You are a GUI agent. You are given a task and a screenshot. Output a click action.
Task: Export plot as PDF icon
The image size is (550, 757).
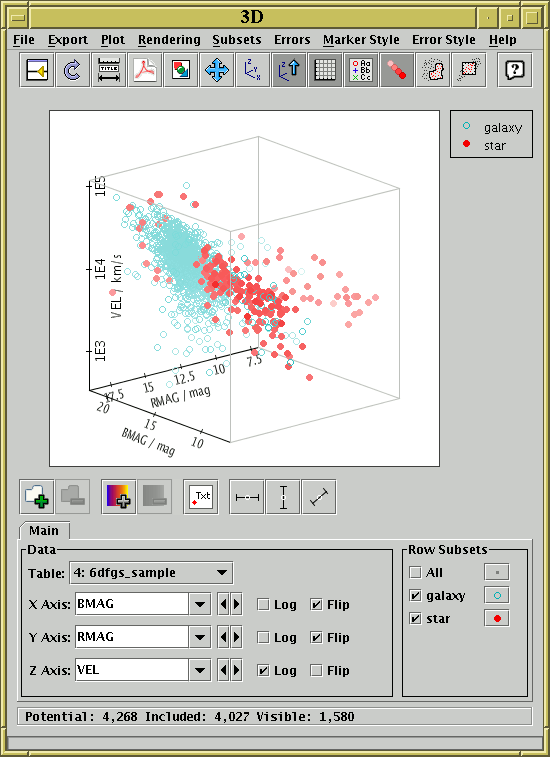click(145, 70)
